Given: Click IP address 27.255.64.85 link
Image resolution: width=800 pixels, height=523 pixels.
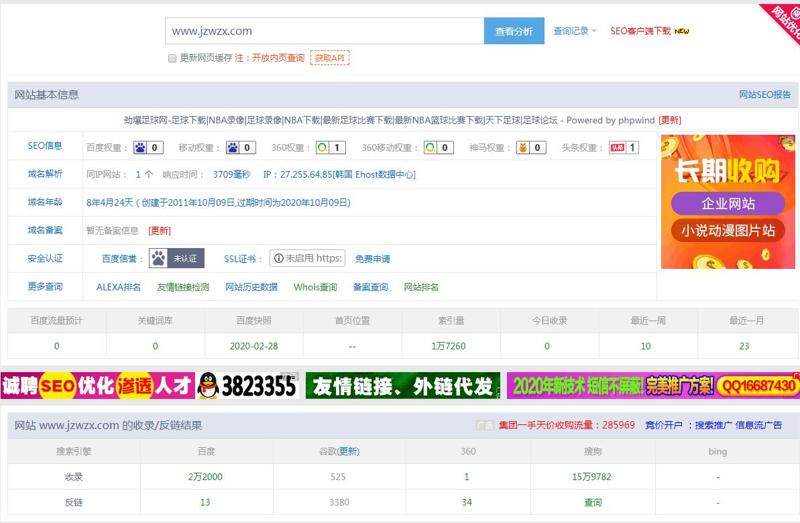Looking at the screenshot, I should coord(339,175).
